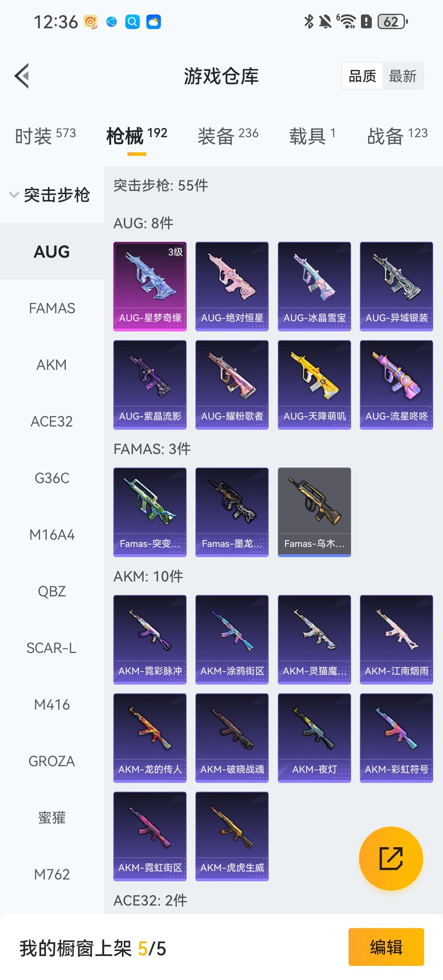Select the AUG-天降萌叽 yellow gun icon
This screenshot has width=443, height=980.
[x=314, y=385]
